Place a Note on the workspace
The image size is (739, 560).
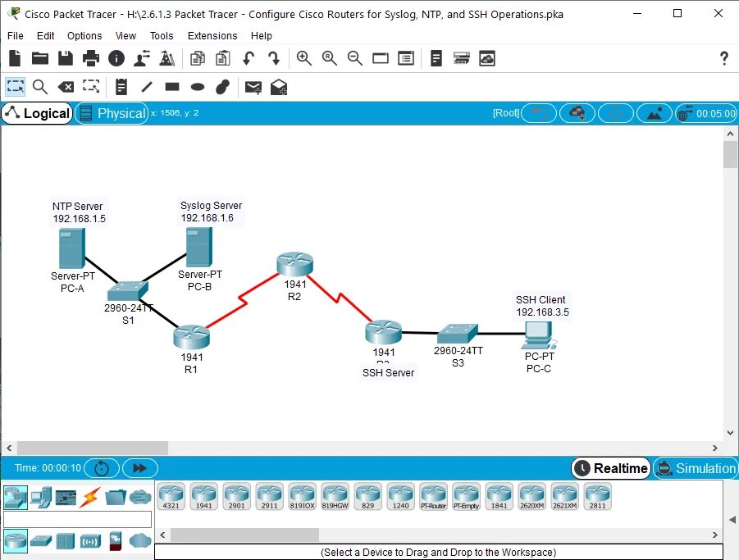tap(121, 87)
